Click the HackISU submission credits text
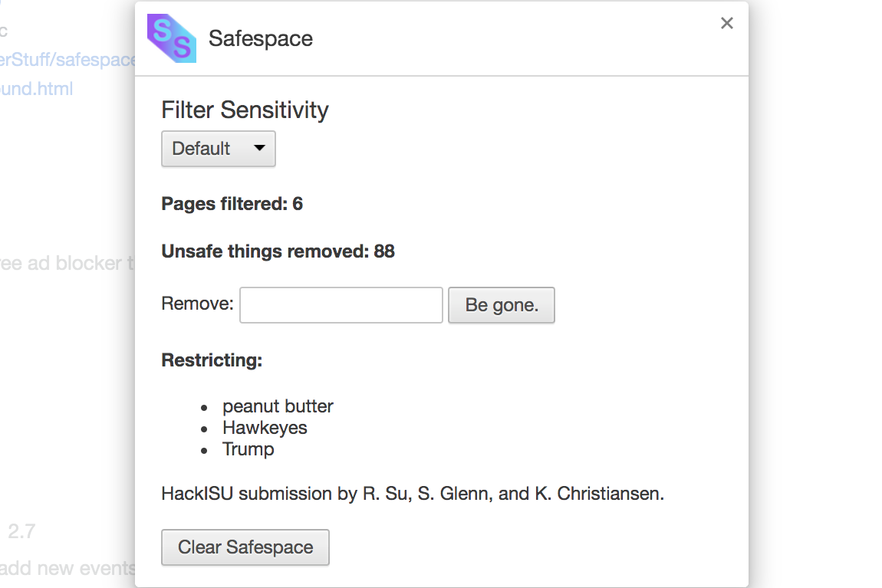882x588 pixels. pyautogui.click(x=413, y=494)
